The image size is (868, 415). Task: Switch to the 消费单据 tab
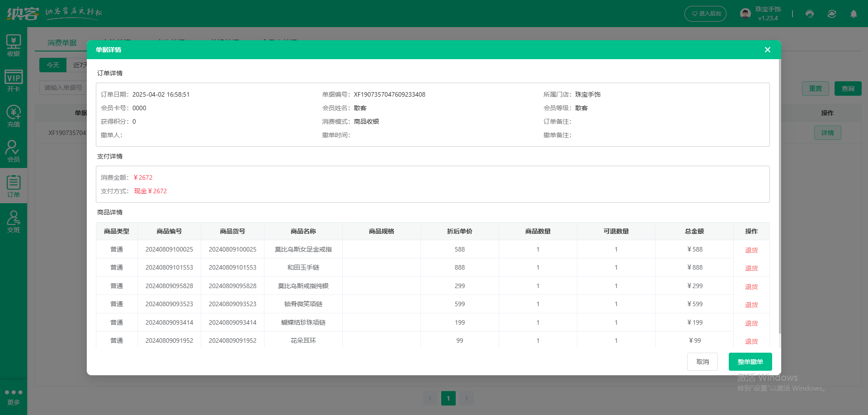[62, 43]
